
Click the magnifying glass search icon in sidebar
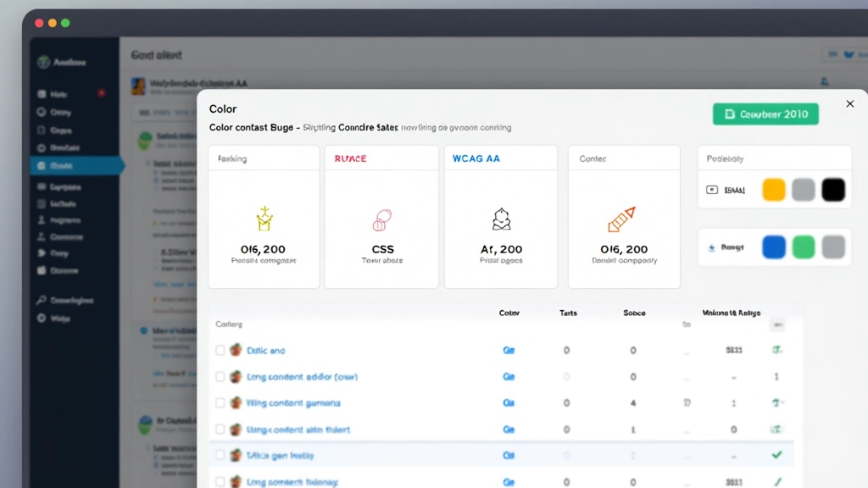41,300
